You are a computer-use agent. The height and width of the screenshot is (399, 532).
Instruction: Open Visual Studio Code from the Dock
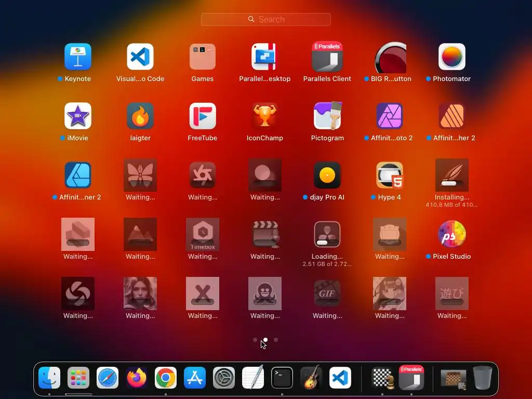[340, 378]
